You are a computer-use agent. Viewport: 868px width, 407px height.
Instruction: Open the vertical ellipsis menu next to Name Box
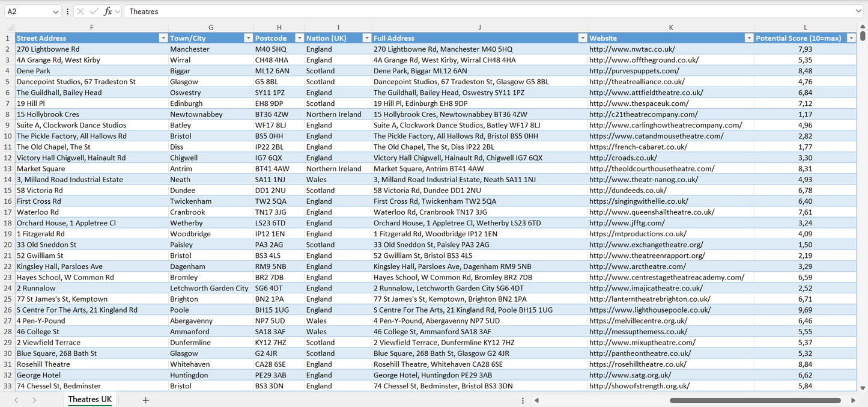pyautogui.click(x=67, y=11)
